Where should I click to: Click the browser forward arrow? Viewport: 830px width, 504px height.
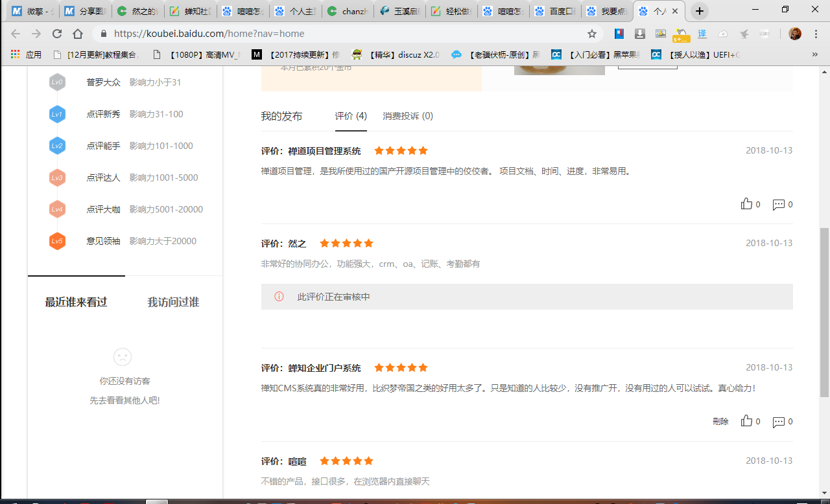pos(36,34)
